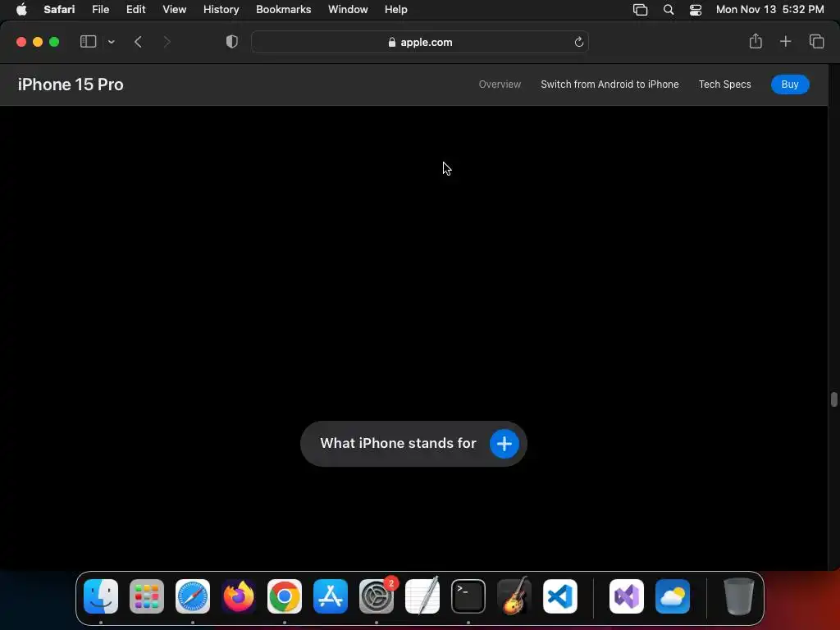Open the Safari menu
Screen dimensions: 840x630
pos(59,9)
